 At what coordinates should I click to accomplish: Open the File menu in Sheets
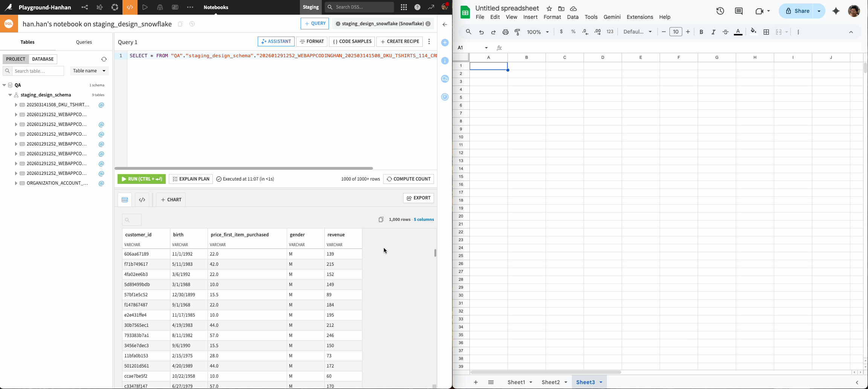(x=480, y=17)
